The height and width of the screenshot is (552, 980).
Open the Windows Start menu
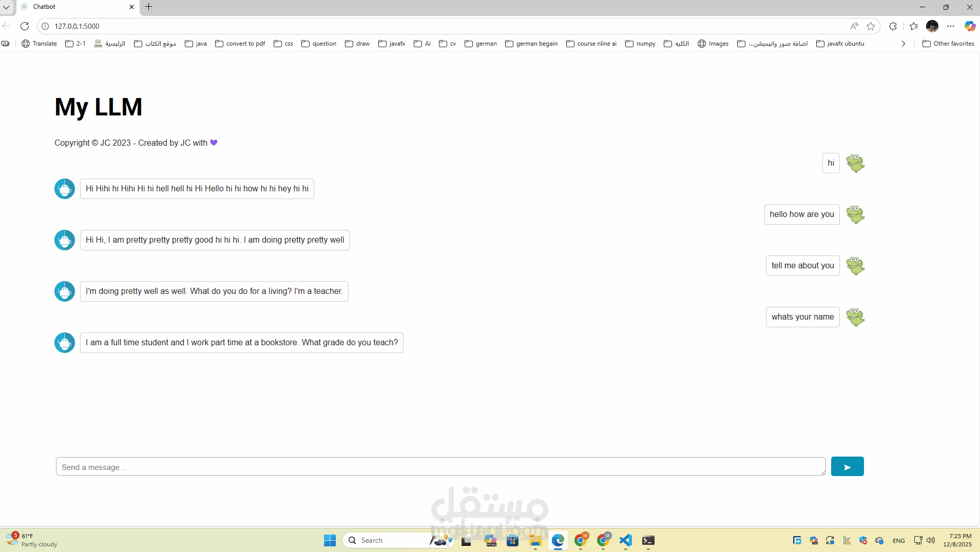point(330,540)
